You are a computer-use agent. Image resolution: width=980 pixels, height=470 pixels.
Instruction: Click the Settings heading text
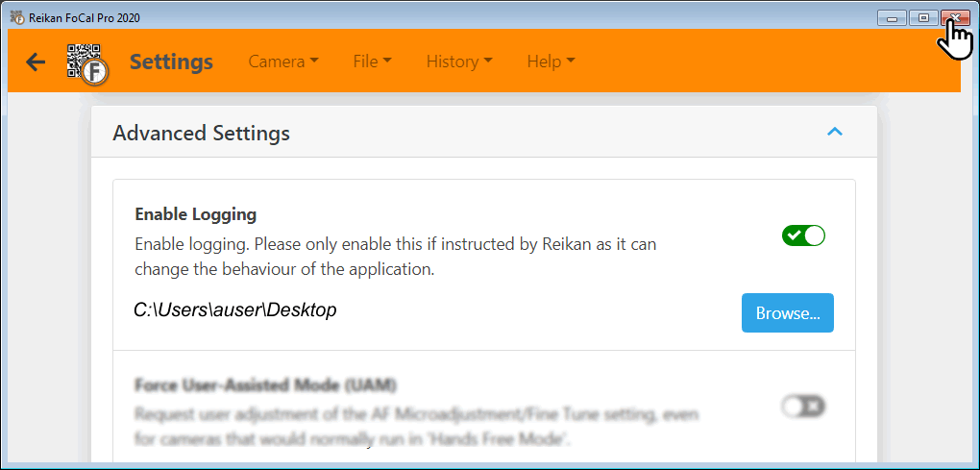(171, 62)
